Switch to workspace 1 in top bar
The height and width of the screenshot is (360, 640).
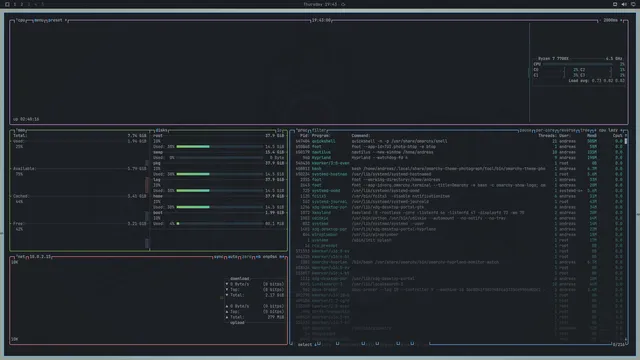15,4
